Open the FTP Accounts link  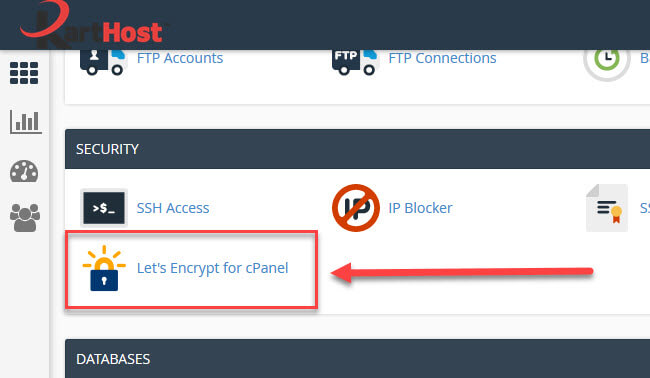coord(180,58)
